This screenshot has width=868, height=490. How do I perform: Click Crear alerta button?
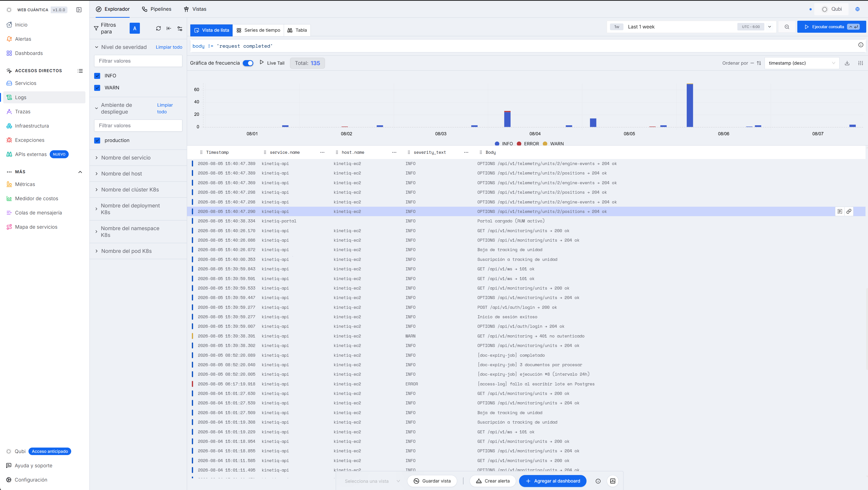click(493, 481)
